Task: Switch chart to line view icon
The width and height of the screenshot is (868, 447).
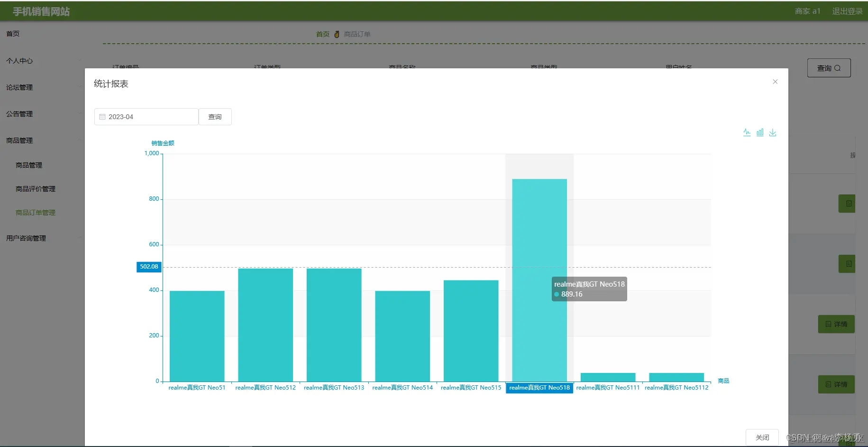Action: coord(747,132)
